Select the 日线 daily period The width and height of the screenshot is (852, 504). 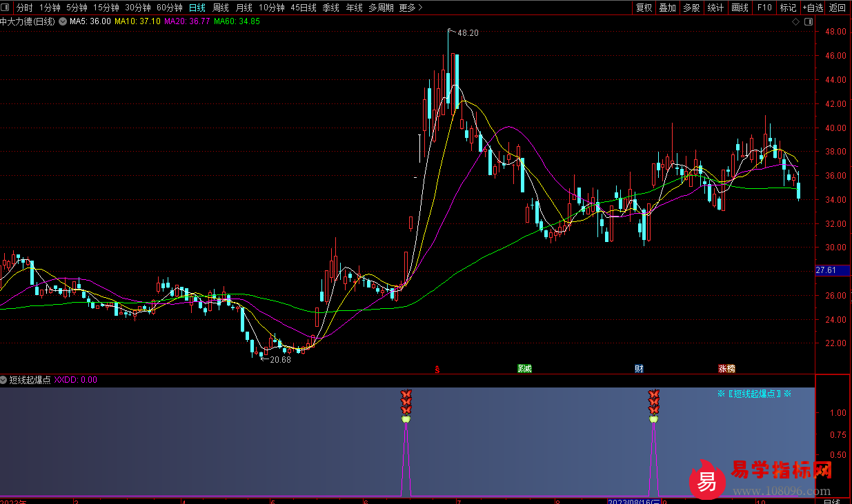point(197,8)
